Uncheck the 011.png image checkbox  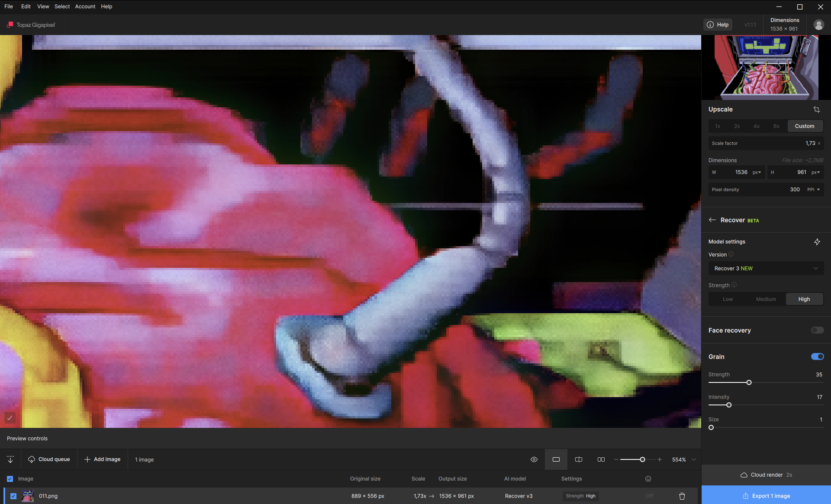pos(13,496)
